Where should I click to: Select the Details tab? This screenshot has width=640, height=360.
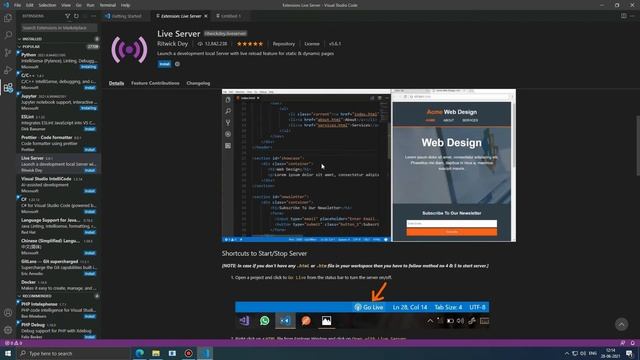point(116,83)
